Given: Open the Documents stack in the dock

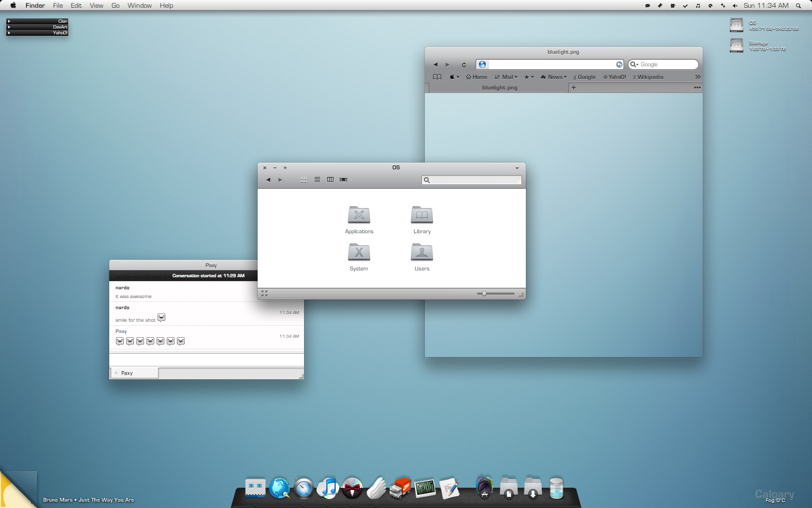Looking at the screenshot, I should click(508, 488).
